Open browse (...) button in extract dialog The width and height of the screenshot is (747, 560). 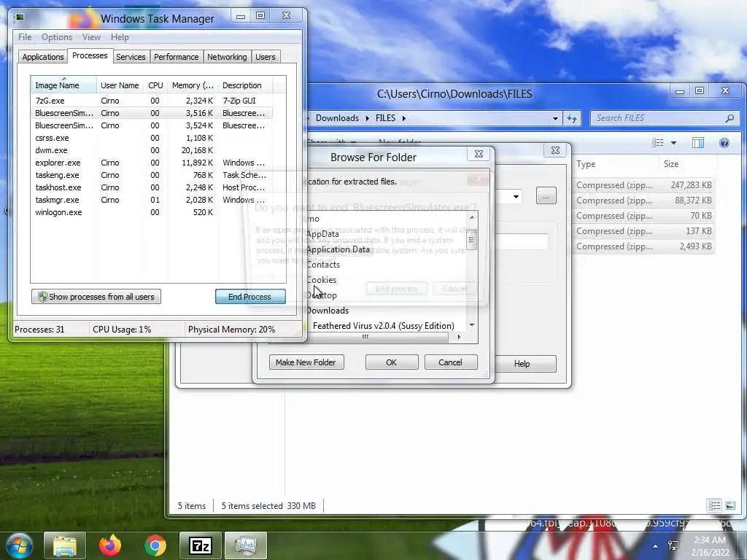[546, 196]
